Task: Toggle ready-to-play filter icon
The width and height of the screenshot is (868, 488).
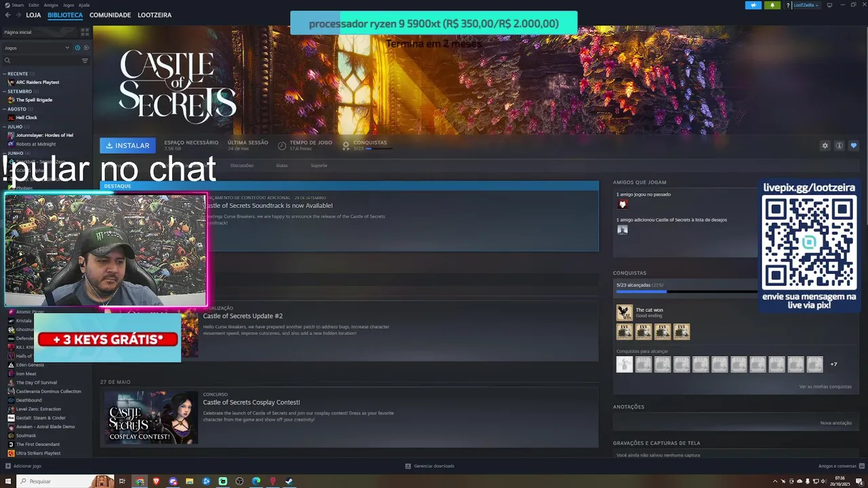Action: tap(86, 48)
